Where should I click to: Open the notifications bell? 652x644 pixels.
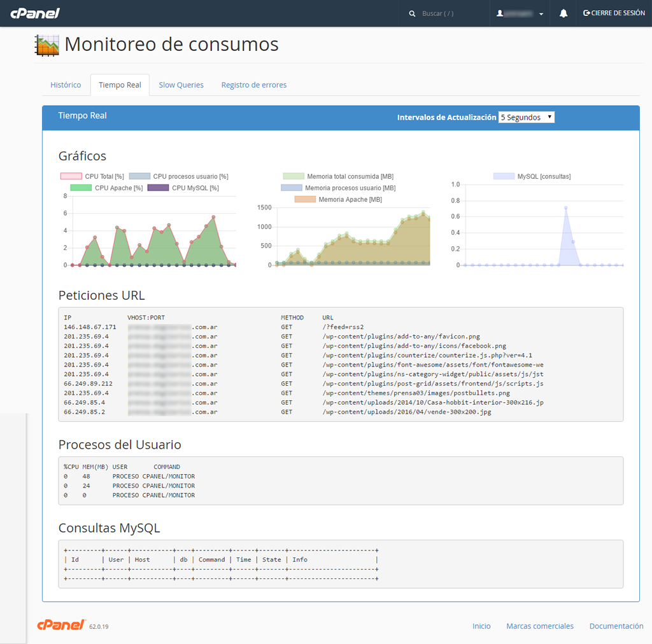coord(563,13)
